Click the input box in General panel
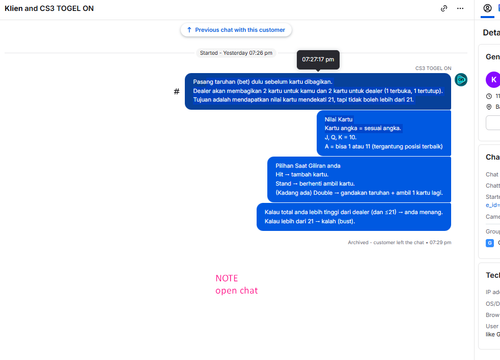500x360 pixels. pos(493,123)
